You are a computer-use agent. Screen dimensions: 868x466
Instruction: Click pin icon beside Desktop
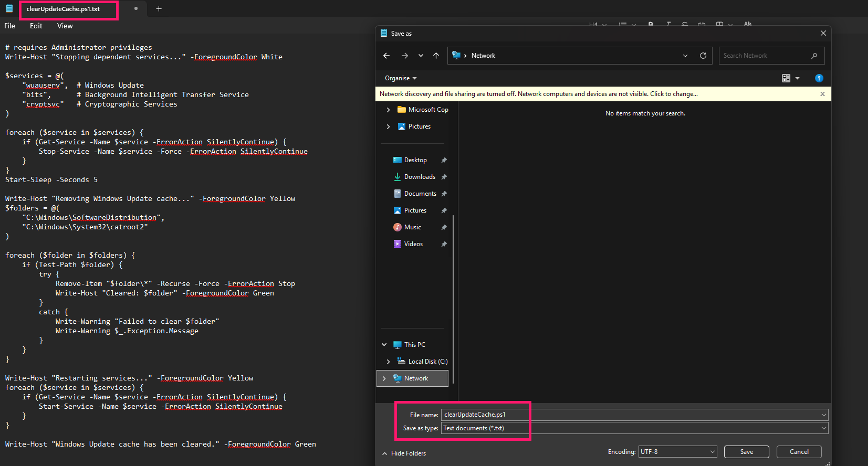tap(444, 160)
